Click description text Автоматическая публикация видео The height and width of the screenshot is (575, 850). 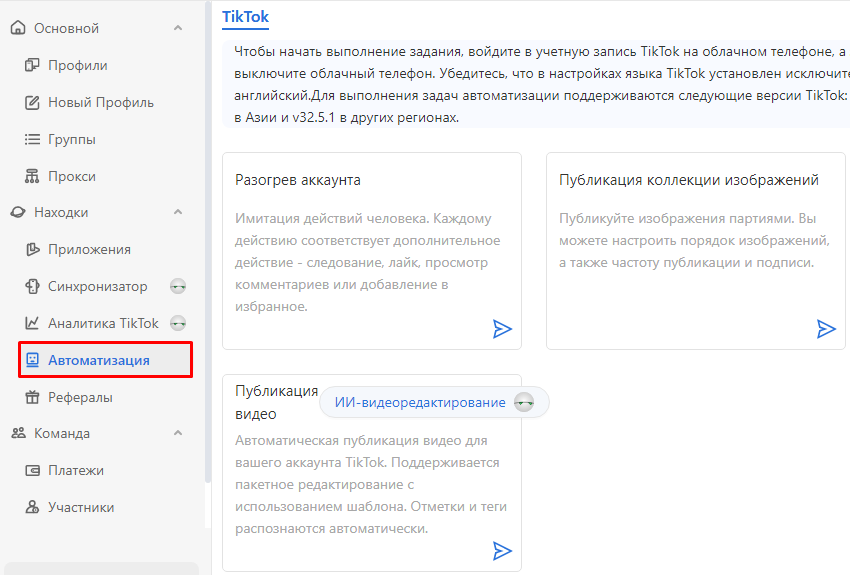click(371, 484)
